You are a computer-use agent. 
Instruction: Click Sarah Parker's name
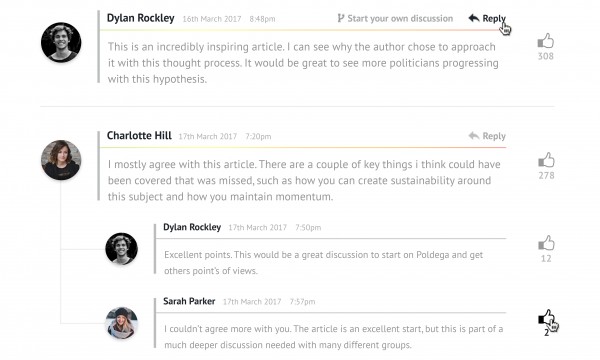pyautogui.click(x=189, y=301)
